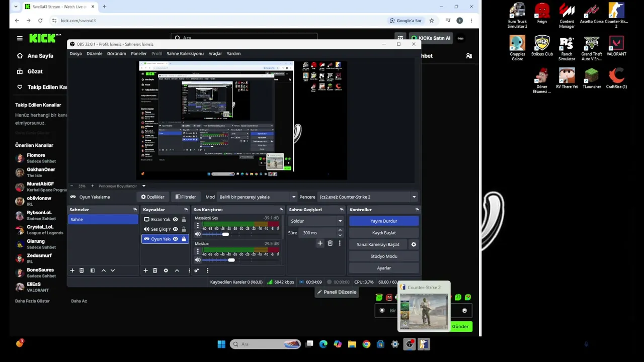Open virtual camera settings gear
Image resolution: width=644 pixels, height=362 pixels.
tap(414, 244)
